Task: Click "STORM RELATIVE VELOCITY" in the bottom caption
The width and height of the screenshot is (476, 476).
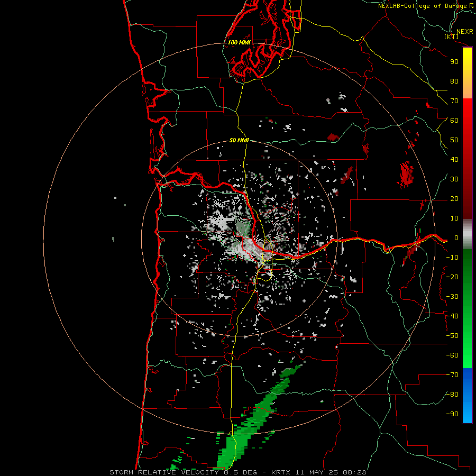Action: click(x=164, y=472)
